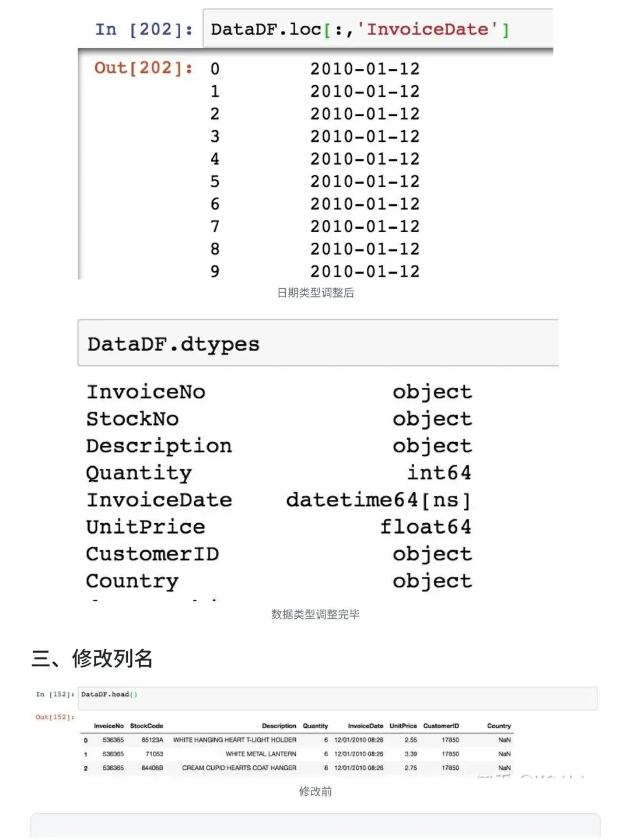
Task: Click the 三、修改列名 section heading
Action: pos(92,659)
